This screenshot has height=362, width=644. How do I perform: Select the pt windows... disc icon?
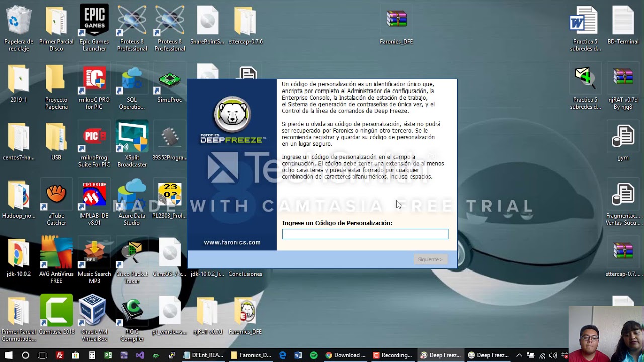click(170, 316)
